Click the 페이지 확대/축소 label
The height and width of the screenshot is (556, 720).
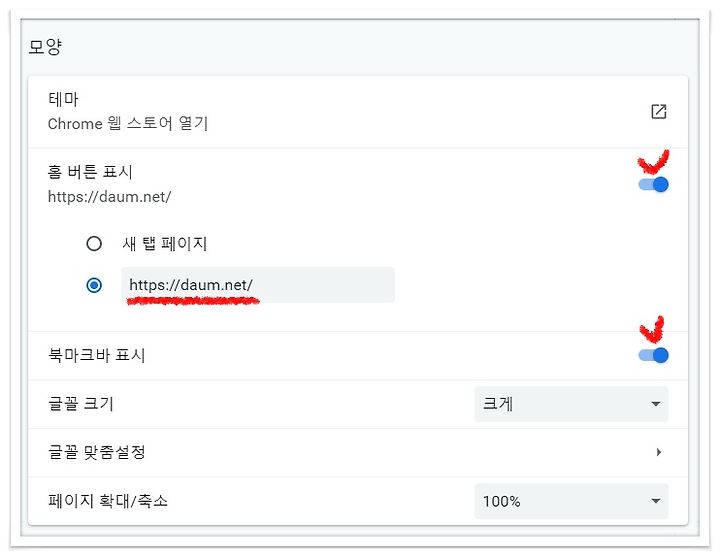108,500
